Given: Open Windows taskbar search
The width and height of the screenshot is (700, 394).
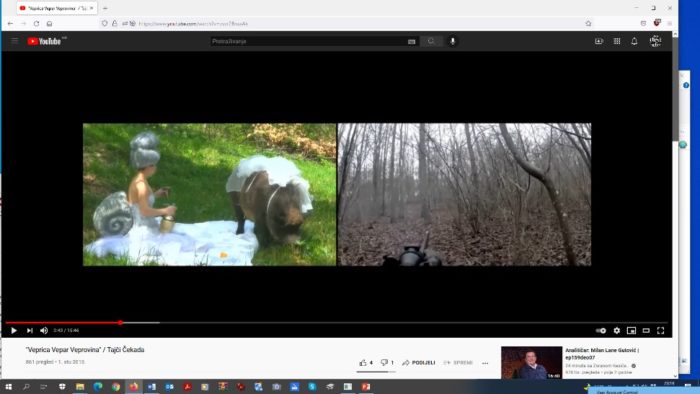Looking at the screenshot, I should point(26,386).
